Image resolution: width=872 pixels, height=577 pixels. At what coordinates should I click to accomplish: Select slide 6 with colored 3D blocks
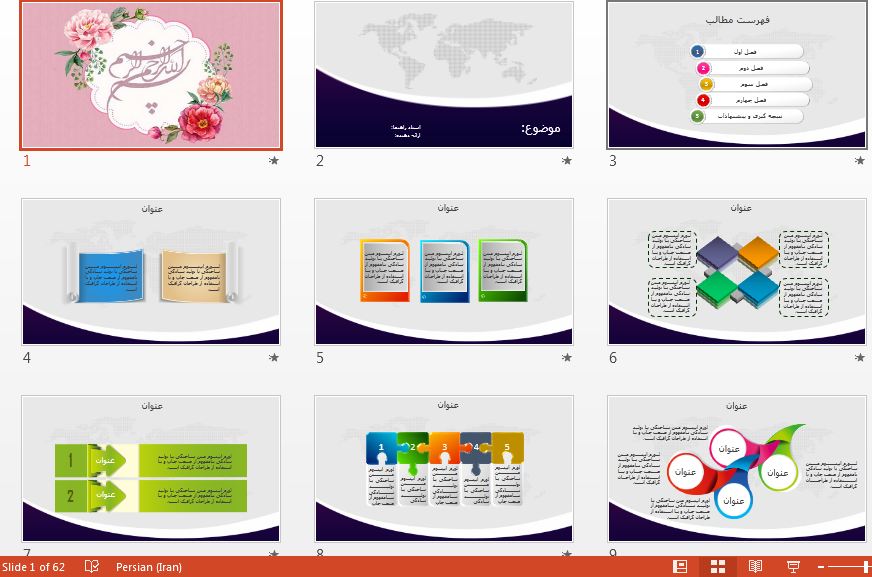pos(737,271)
